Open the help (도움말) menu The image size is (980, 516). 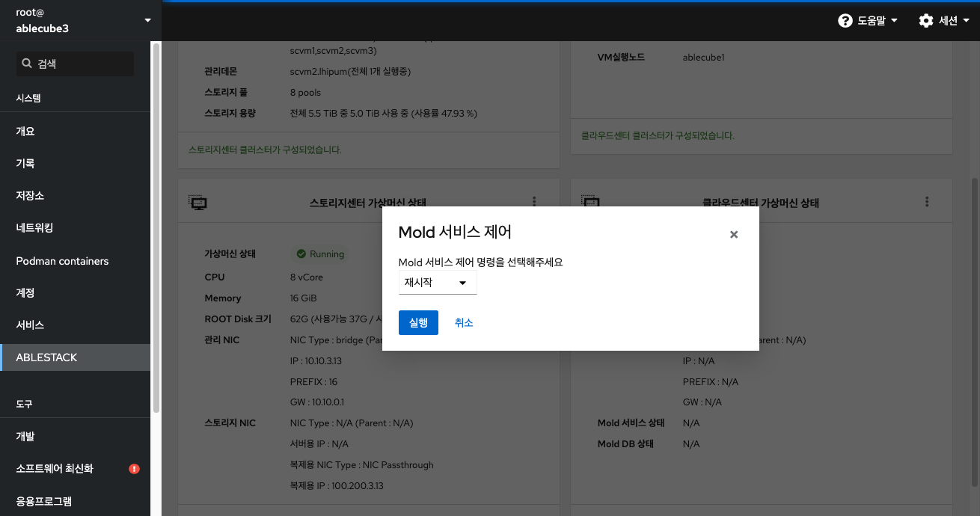[x=867, y=21]
